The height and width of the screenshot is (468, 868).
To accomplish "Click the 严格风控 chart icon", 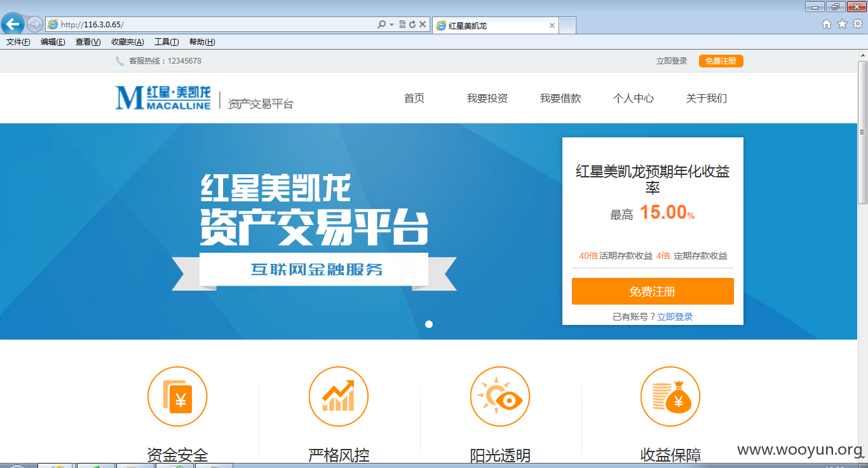I will click(339, 397).
